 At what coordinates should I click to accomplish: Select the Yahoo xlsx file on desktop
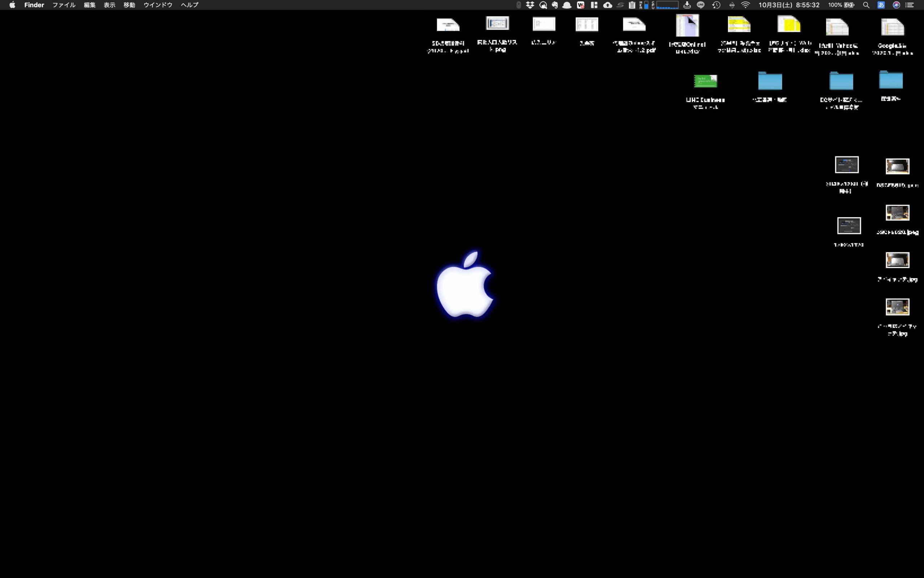(837, 27)
